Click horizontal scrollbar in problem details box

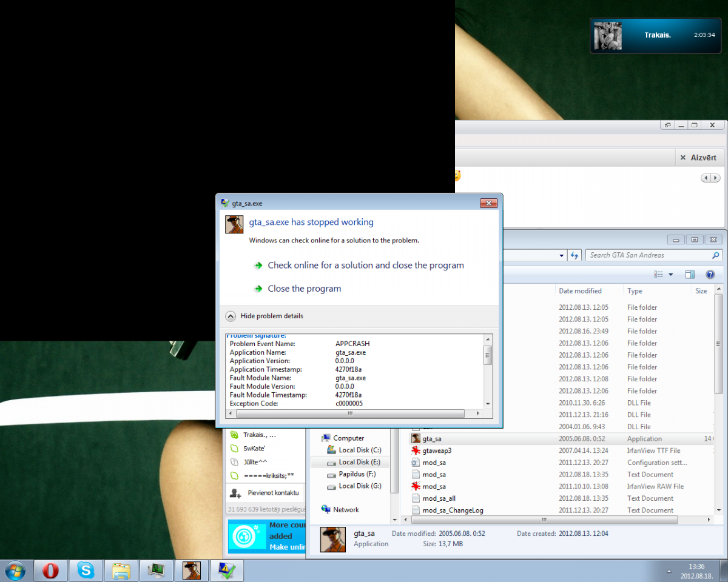click(350, 413)
